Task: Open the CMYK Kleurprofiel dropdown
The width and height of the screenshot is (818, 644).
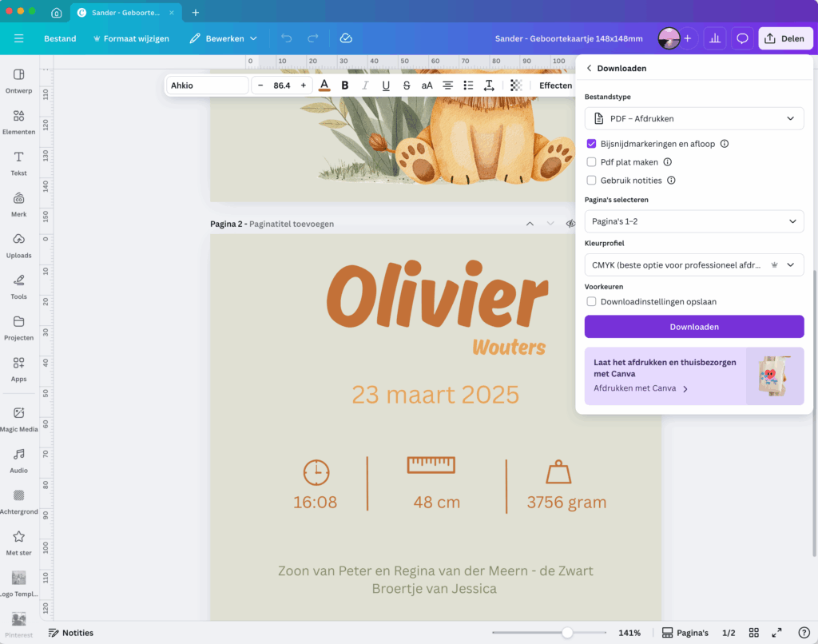Action: pos(693,264)
